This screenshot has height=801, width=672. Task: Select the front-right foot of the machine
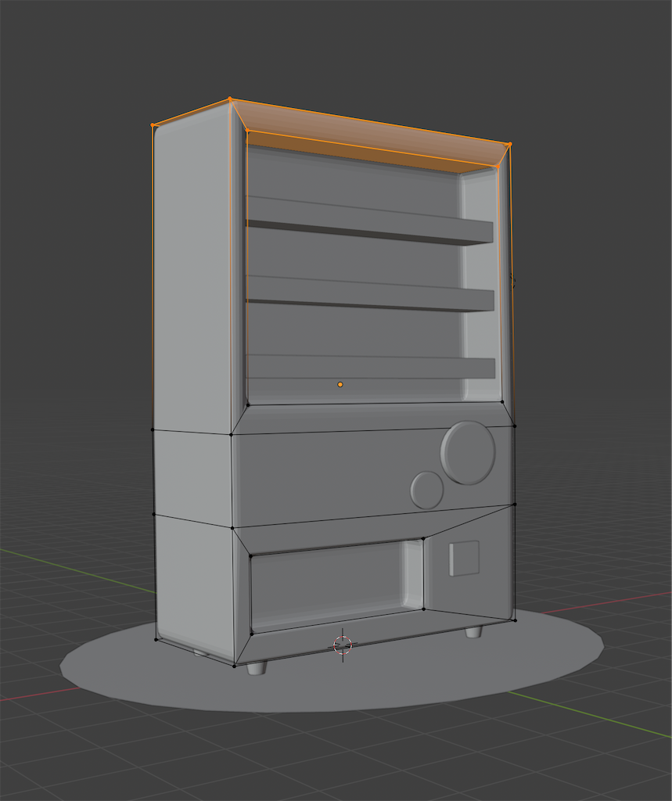473,632
